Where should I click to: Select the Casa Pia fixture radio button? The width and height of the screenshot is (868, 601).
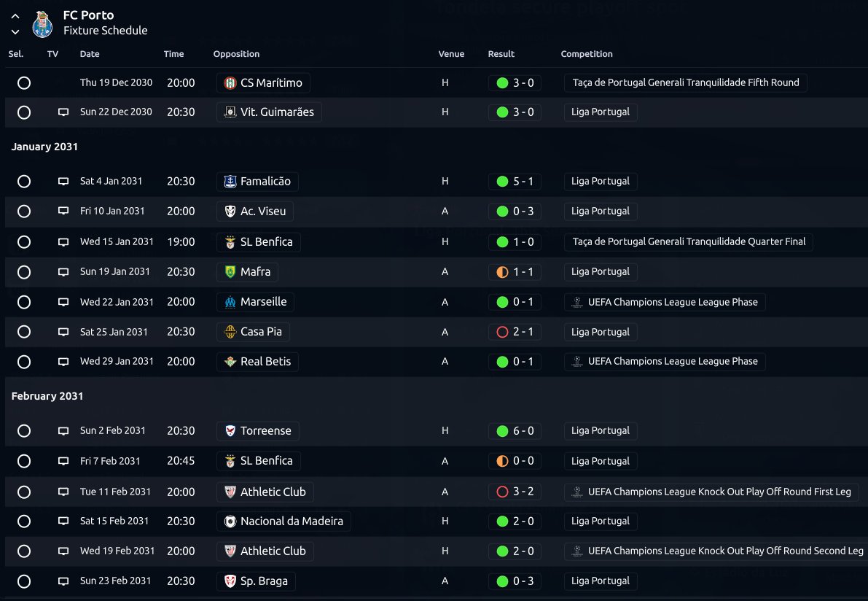click(x=24, y=332)
